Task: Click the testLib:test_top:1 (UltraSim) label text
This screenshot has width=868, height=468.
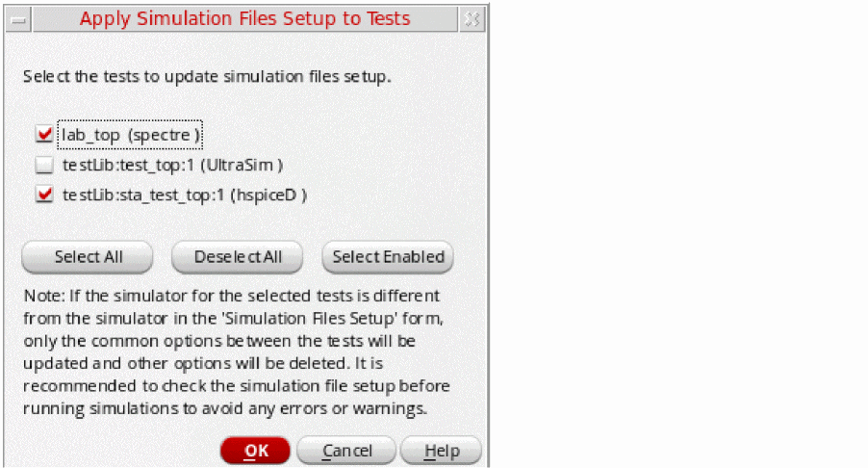Action: pyautogui.click(x=172, y=166)
